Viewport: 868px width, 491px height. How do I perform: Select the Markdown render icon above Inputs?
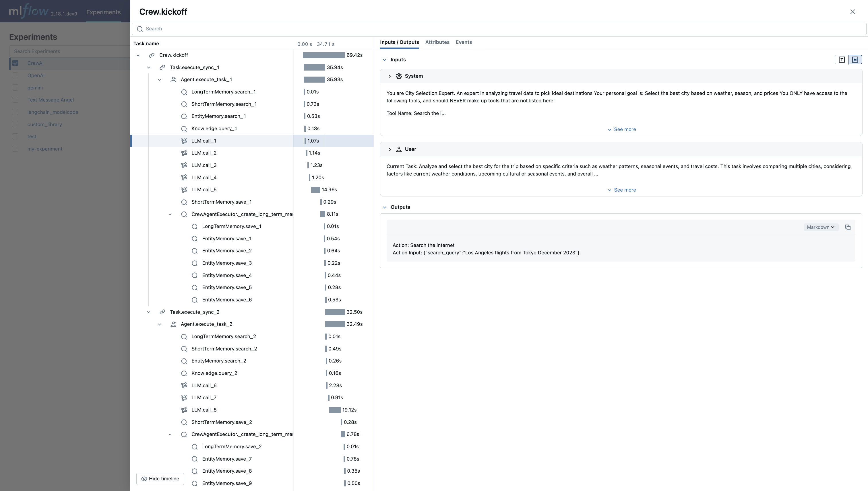click(x=855, y=59)
